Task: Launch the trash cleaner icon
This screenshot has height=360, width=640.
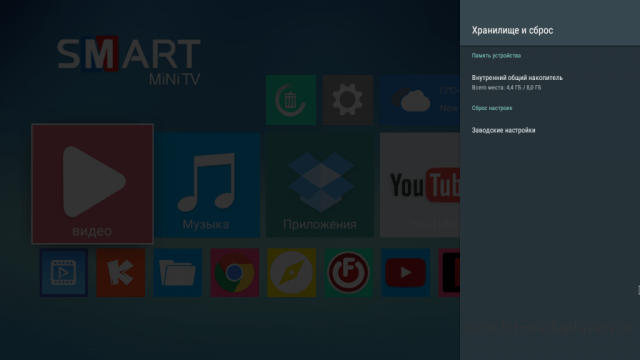Action: click(291, 100)
